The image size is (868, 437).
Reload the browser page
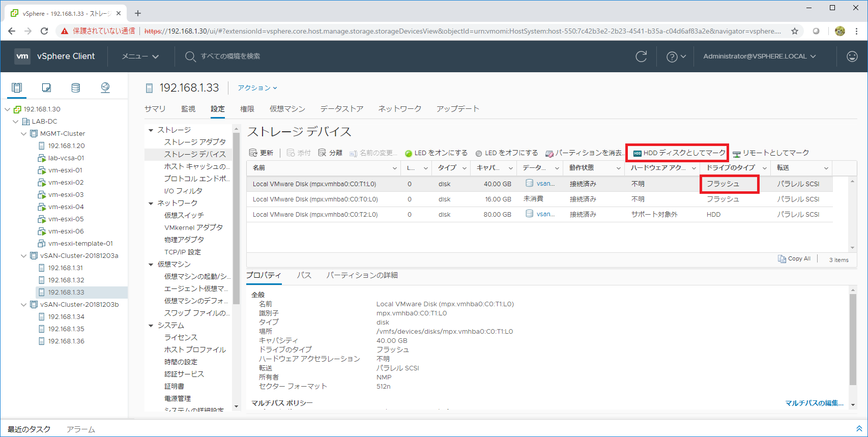[x=44, y=31]
